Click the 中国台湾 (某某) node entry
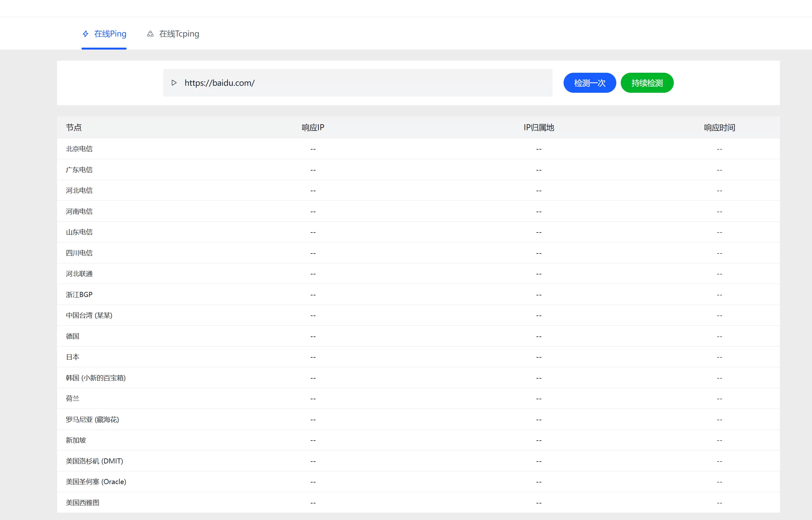 89,315
